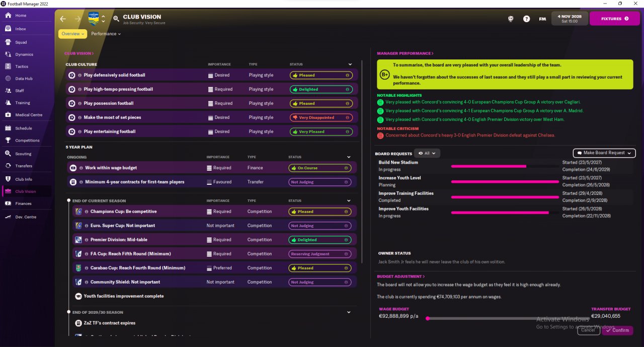
Task: Cancel the budget adjustment
Action: click(588, 330)
